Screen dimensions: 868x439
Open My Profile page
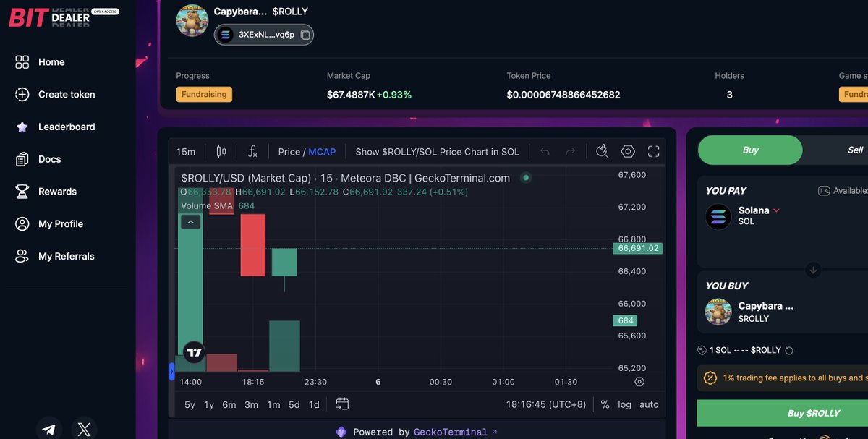[49, 224]
